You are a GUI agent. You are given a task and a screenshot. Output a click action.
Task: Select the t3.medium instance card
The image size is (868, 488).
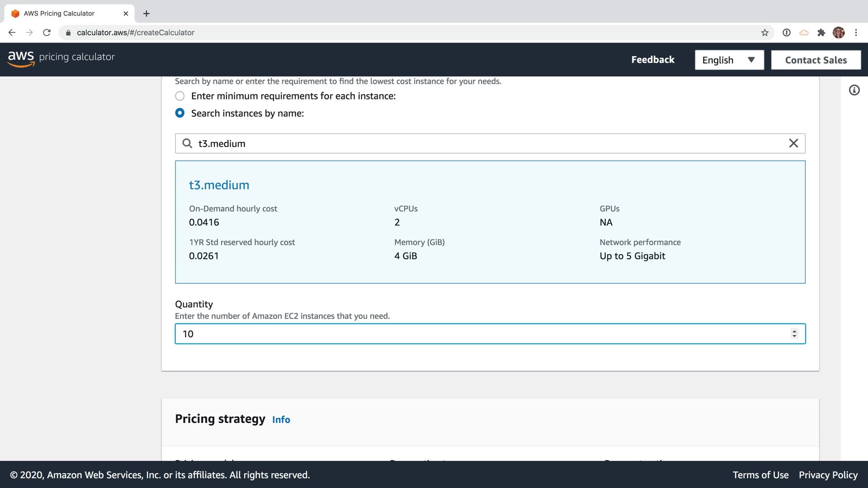[x=490, y=222]
